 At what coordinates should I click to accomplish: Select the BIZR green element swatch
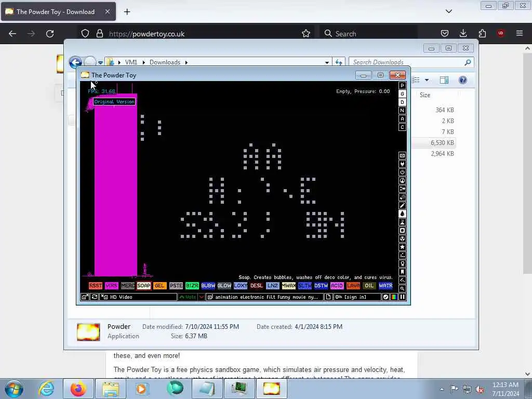pyautogui.click(x=192, y=286)
